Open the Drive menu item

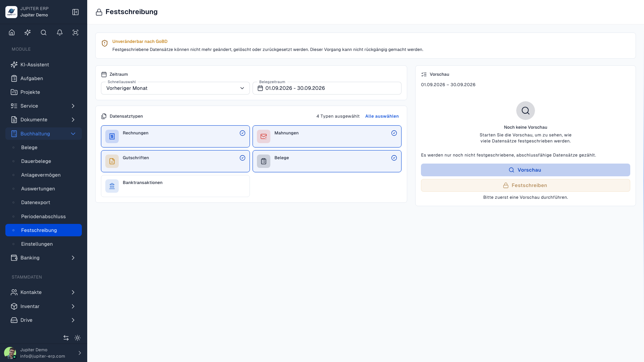pyautogui.click(x=44, y=320)
